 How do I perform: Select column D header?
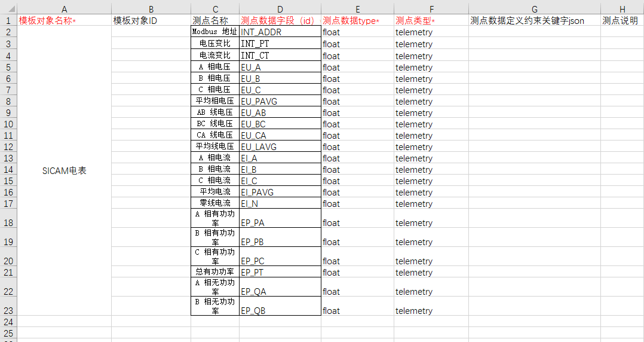coord(280,9)
